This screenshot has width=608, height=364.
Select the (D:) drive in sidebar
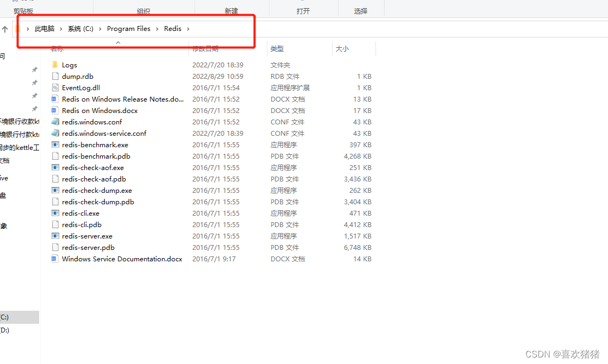tap(5, 330)
